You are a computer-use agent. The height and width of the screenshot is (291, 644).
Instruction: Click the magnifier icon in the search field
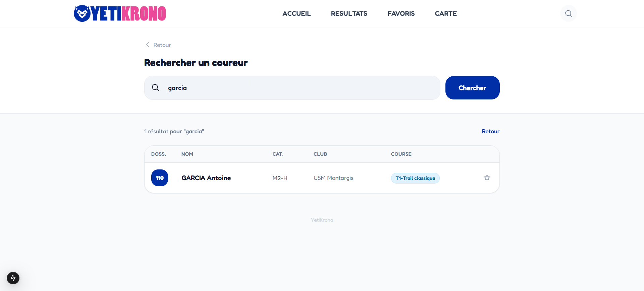point(155,88)
